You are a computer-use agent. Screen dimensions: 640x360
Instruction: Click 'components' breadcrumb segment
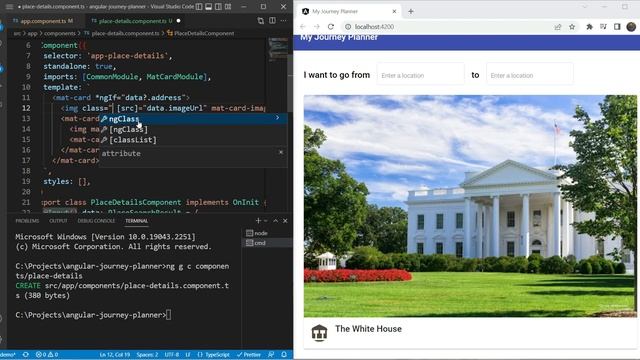pos(60,33)
